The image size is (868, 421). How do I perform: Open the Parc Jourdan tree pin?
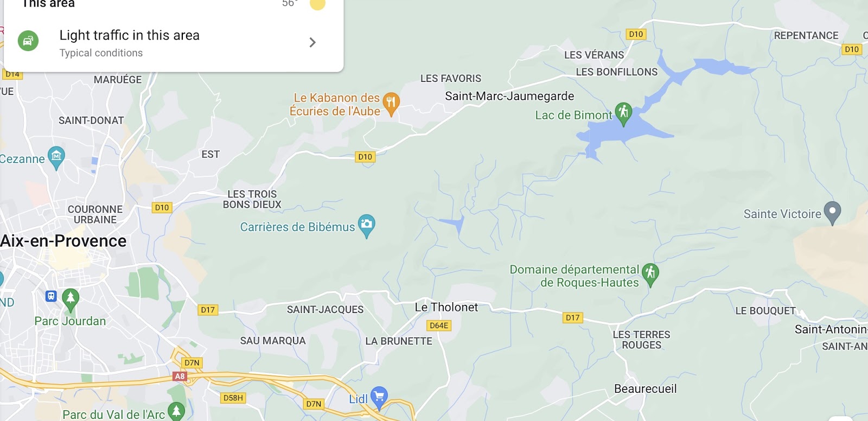click(x=71, y=299)
